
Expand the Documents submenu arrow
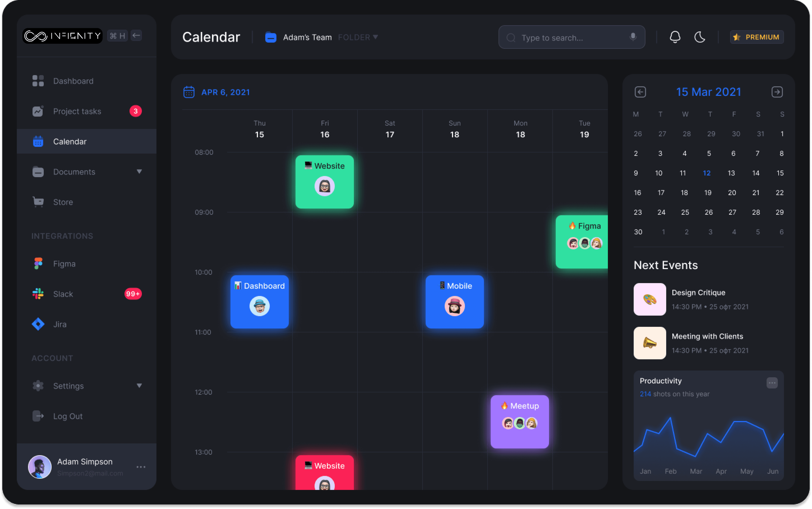139,172
